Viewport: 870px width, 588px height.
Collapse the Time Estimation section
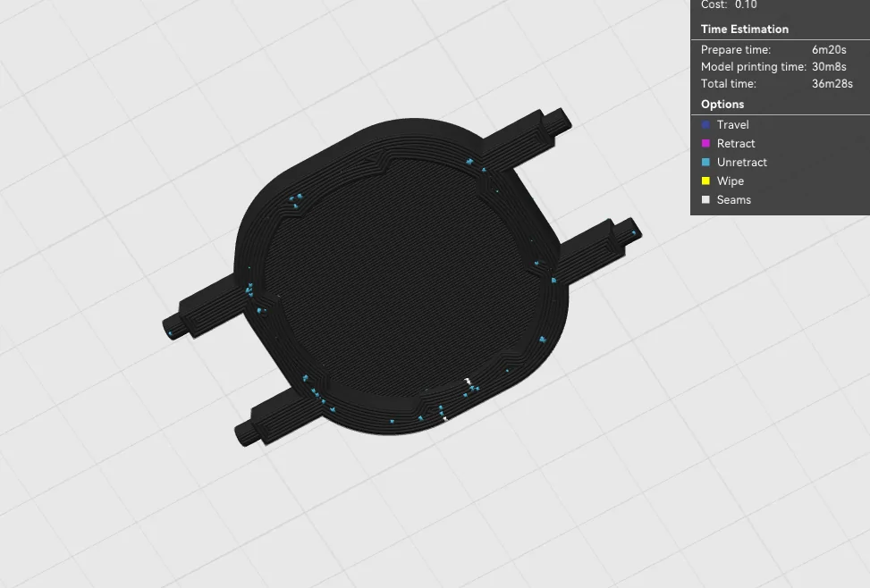[x=745, y=29]
